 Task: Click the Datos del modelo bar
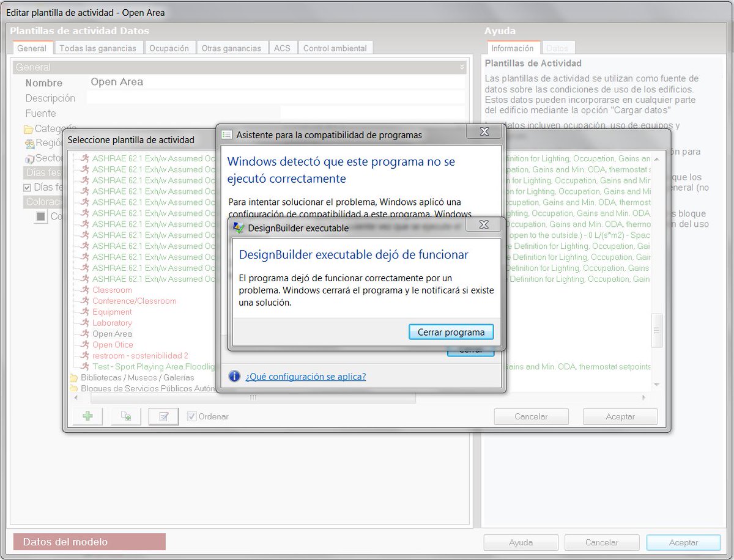click(x=89, y=542)
